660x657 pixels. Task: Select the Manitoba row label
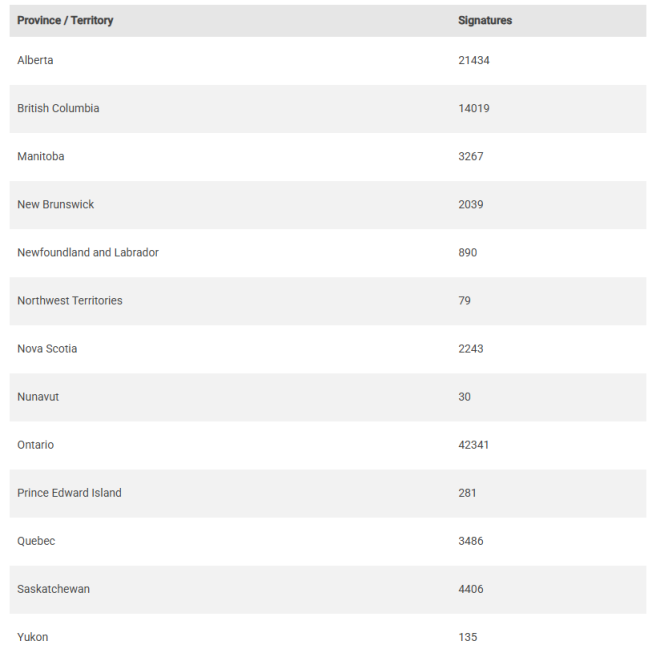[41, 156]
